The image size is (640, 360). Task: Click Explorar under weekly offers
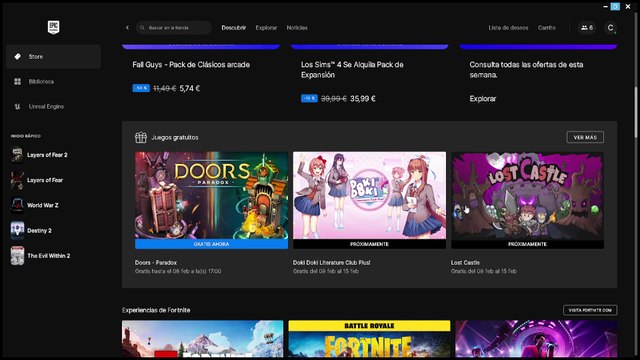point(483,99)
